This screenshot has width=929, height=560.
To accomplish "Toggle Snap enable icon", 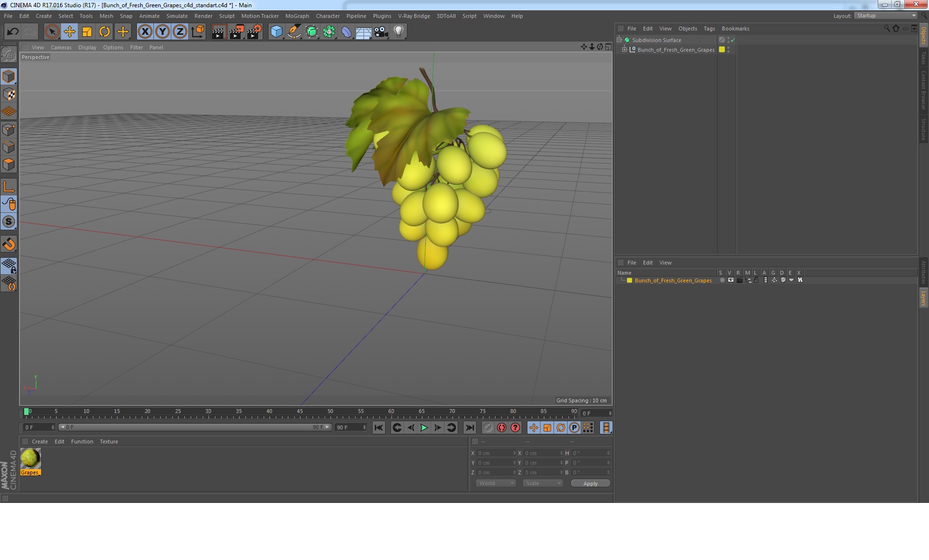I will point(9,222).
